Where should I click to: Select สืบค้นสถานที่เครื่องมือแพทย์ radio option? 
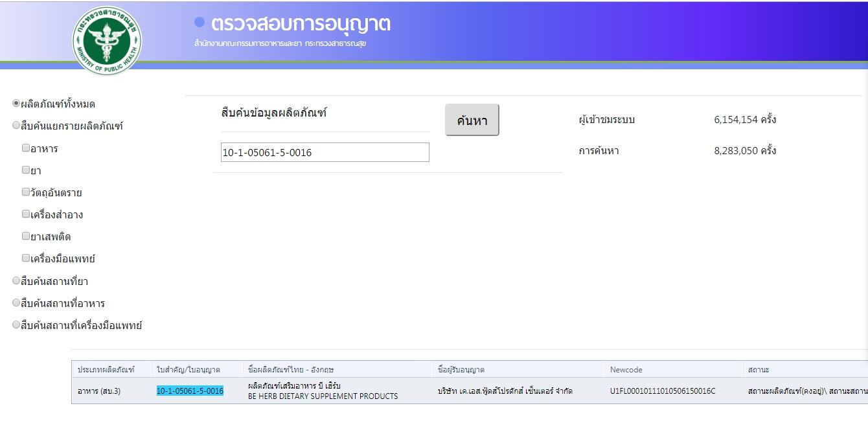click(16, 325)
